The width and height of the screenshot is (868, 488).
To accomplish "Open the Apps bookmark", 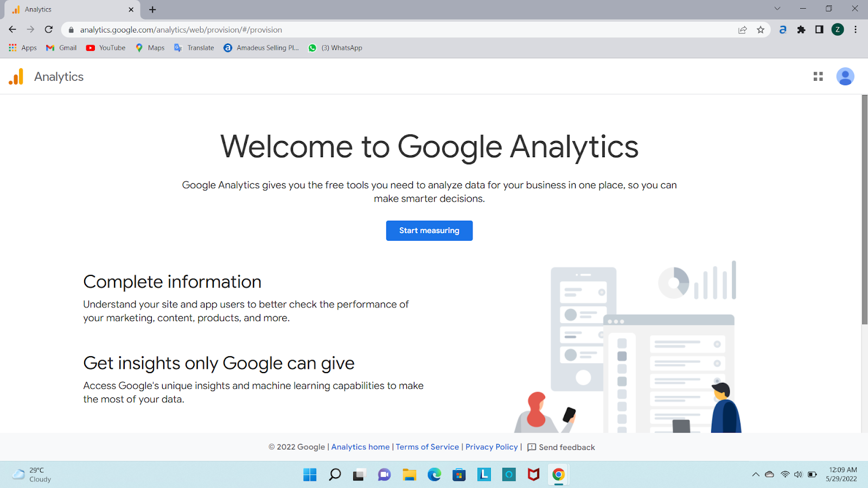I will (23, 48).
